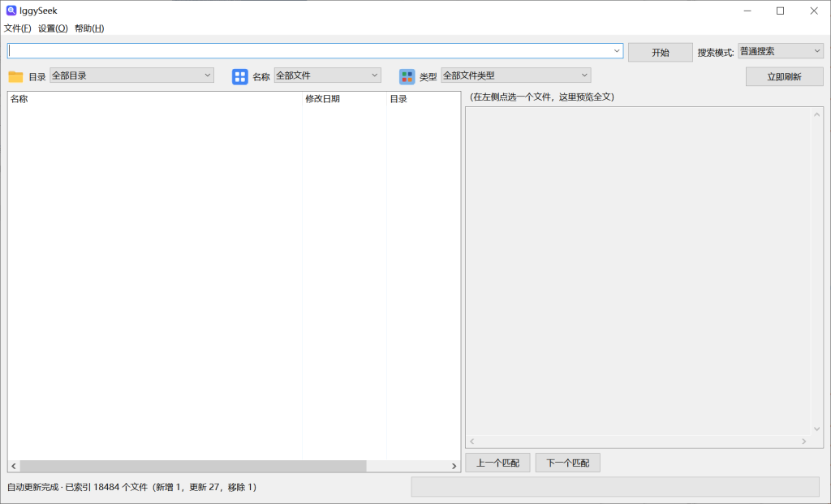Minimize the IggySeek window

(x=747, y=11)
